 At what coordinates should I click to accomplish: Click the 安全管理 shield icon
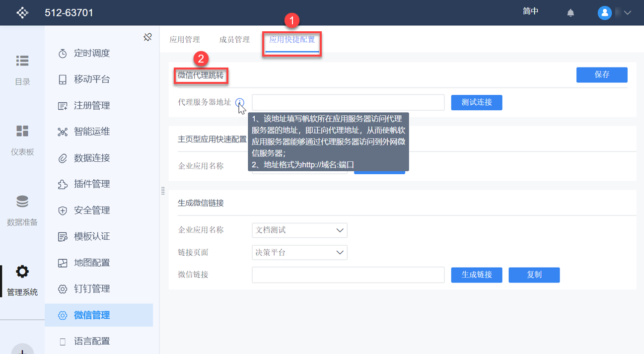[63, 211]
